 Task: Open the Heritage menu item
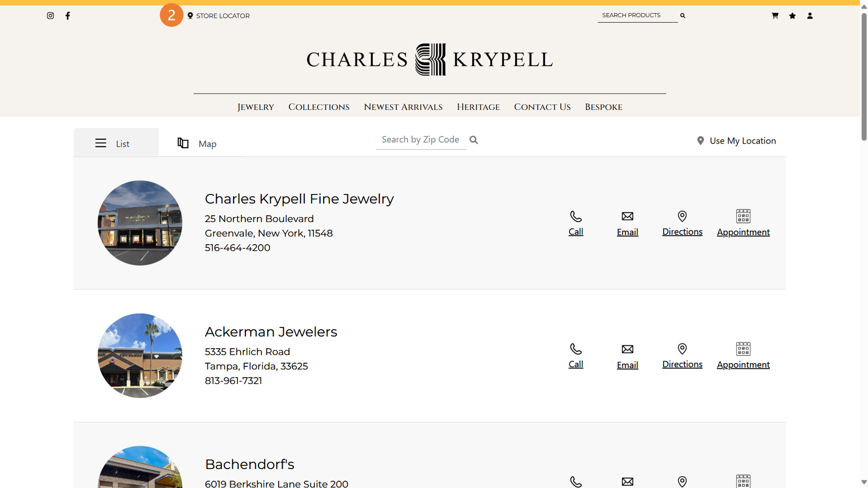478,107
